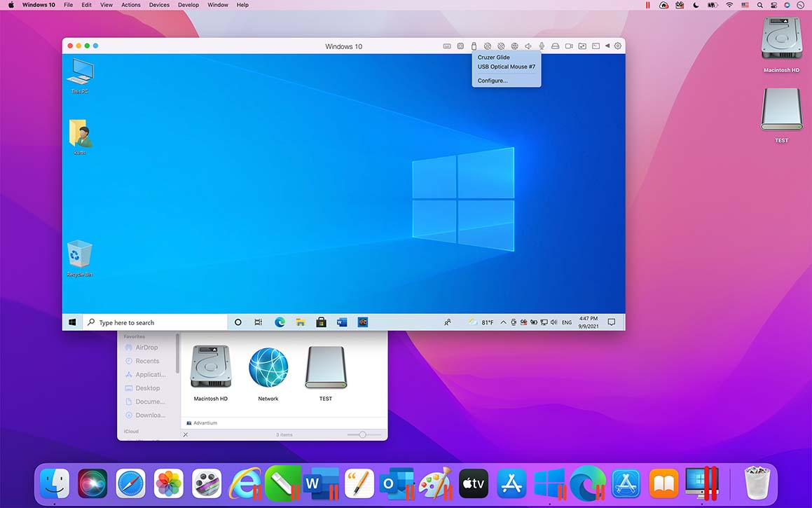
Task: Click the speaker sound icon in Parallels toolbar
Action: pos(528,46)
